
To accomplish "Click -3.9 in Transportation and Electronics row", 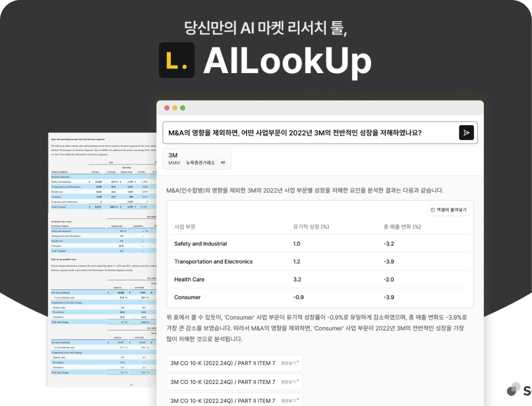I will (x=389, y=262).
